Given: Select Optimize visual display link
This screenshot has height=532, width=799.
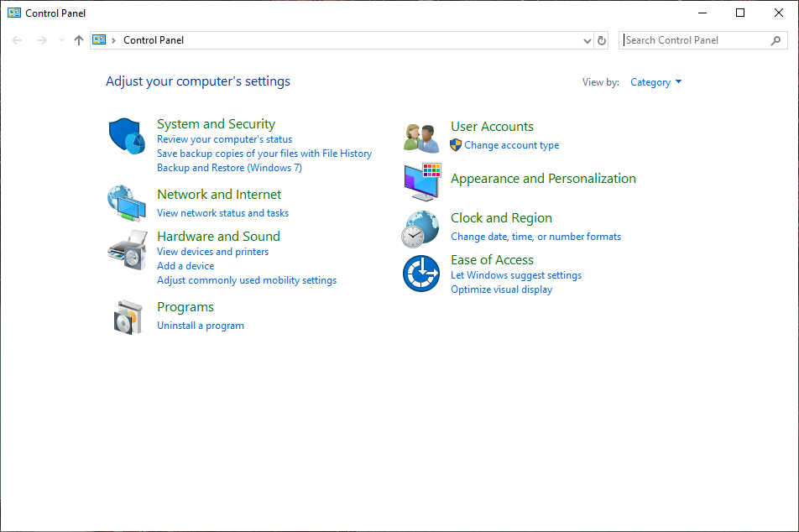Looking at the screenshot, I should 501,289.
